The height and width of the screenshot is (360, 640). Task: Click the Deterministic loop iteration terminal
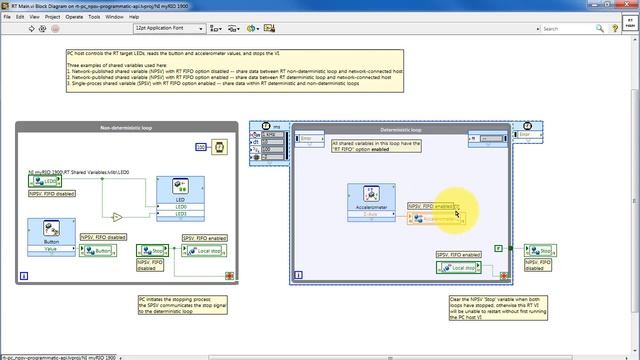[x=298, y=275]
